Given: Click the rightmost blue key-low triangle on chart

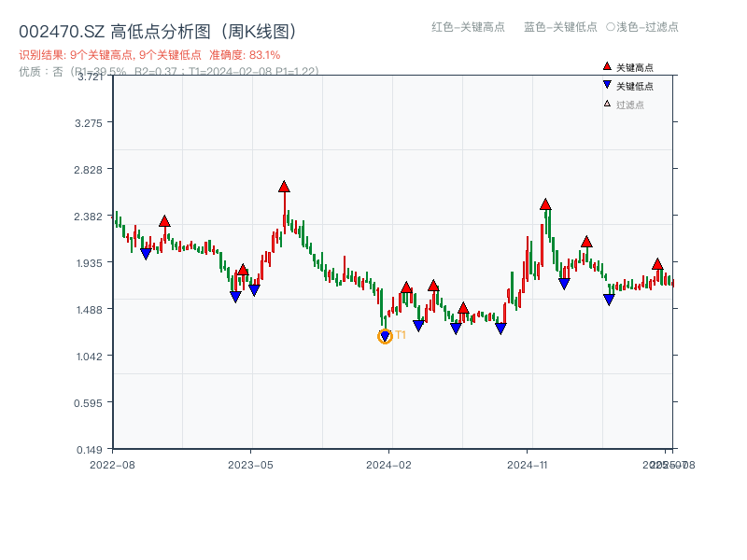Looking at the screenshot, I should click(x=609, y=300).
